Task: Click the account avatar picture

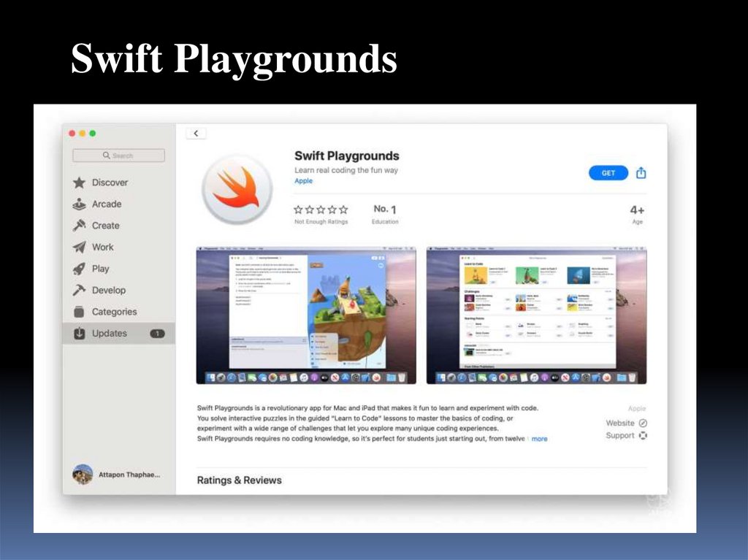Action: 83,475
